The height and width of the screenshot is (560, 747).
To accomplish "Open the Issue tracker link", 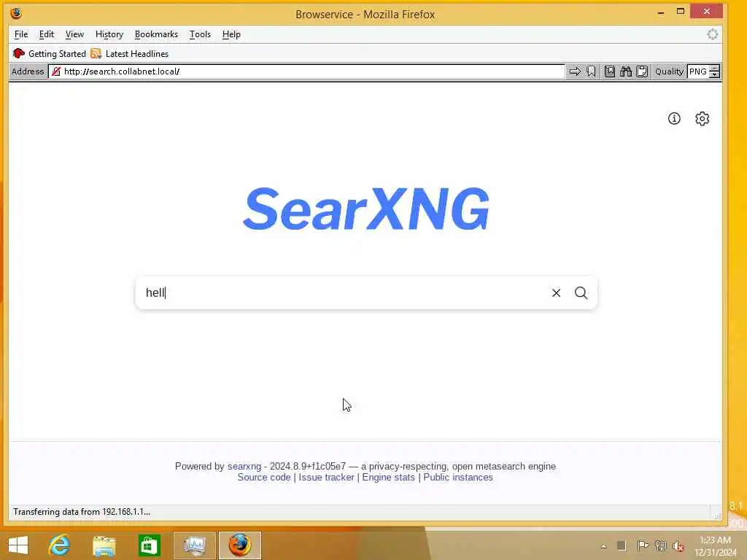I will click(326, 477).
